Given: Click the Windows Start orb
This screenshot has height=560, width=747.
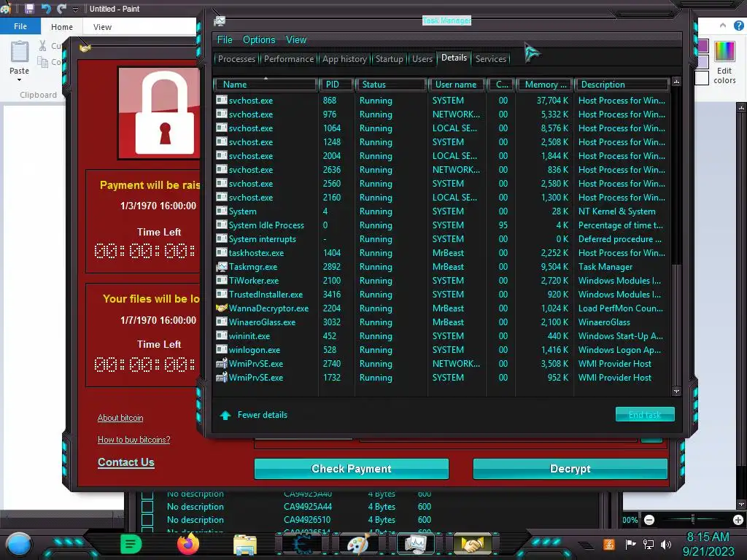Looking at the screenshot, I should pos(19,545).
